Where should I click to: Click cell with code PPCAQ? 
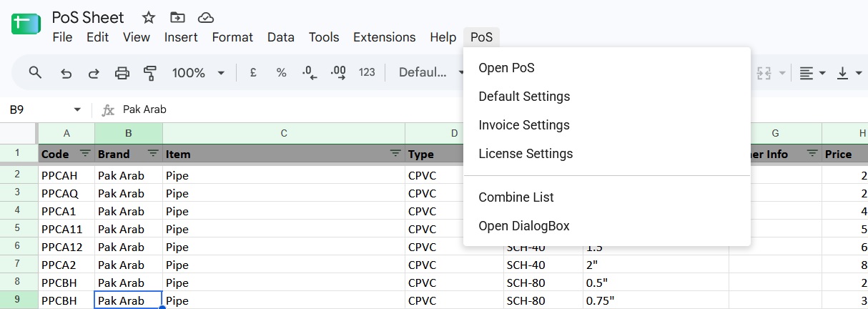(x=66, y=193)
